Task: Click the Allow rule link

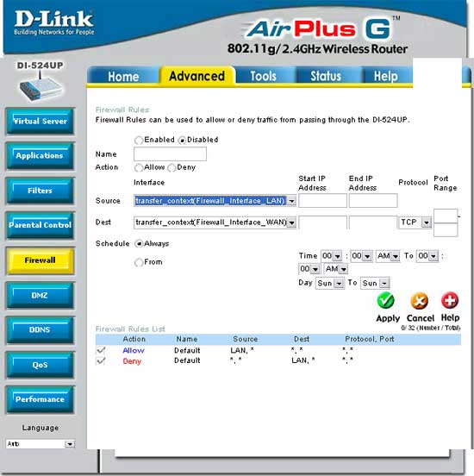Action: [134, 351]
